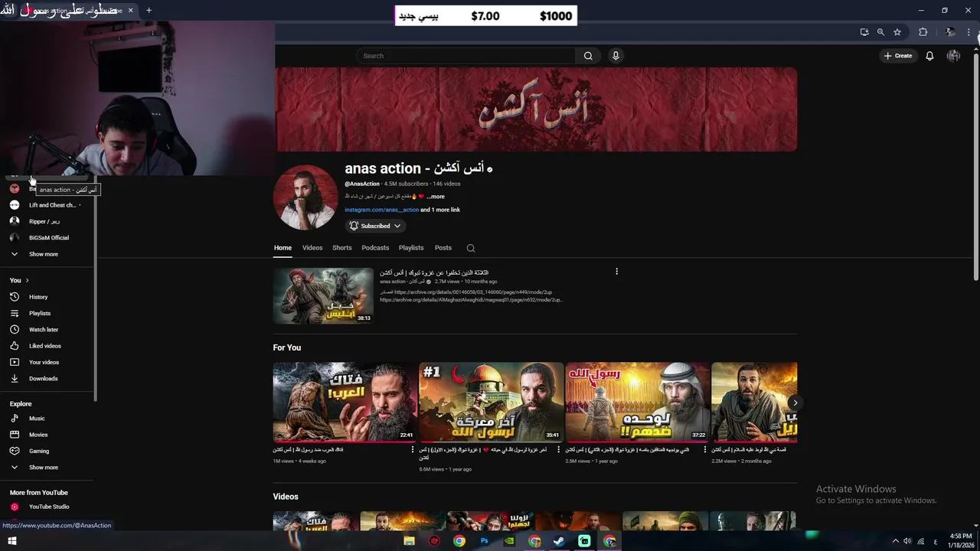The width and height of the screenshot is (980, 551).
Task: Open the Podcasts channel tab
Action: click(x=375, y=248)
